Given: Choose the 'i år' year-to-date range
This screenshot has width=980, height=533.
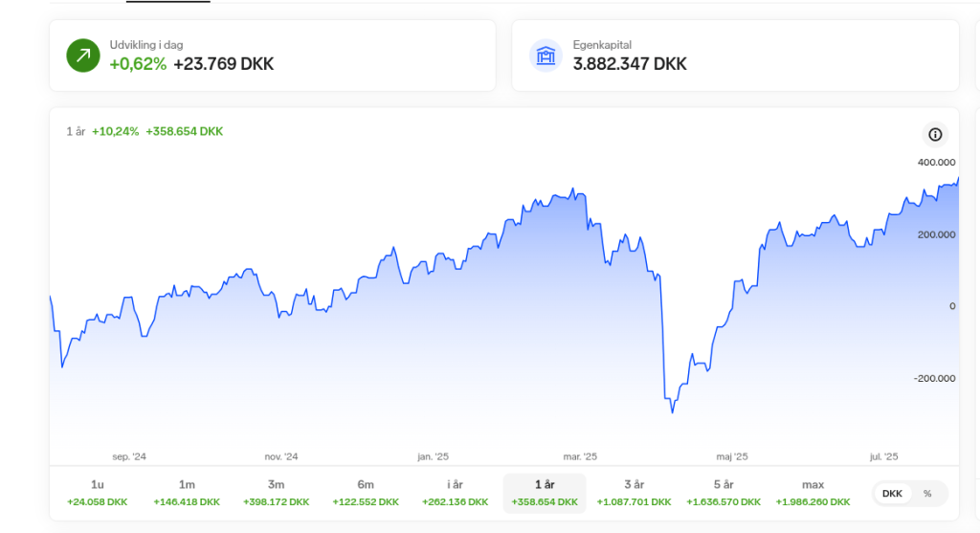Looking at the screenshot, I should coord(455,493).
